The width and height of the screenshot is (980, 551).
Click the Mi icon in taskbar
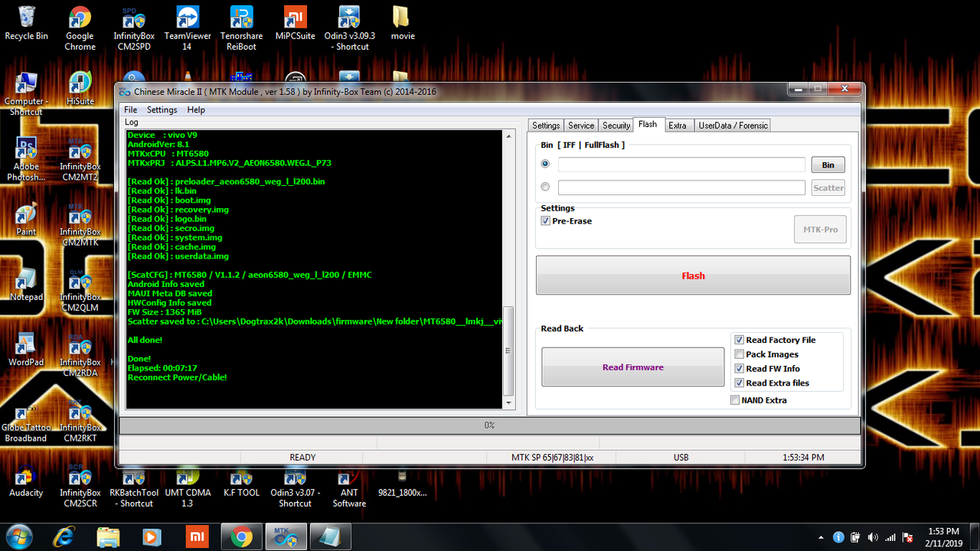pos(198,537)
